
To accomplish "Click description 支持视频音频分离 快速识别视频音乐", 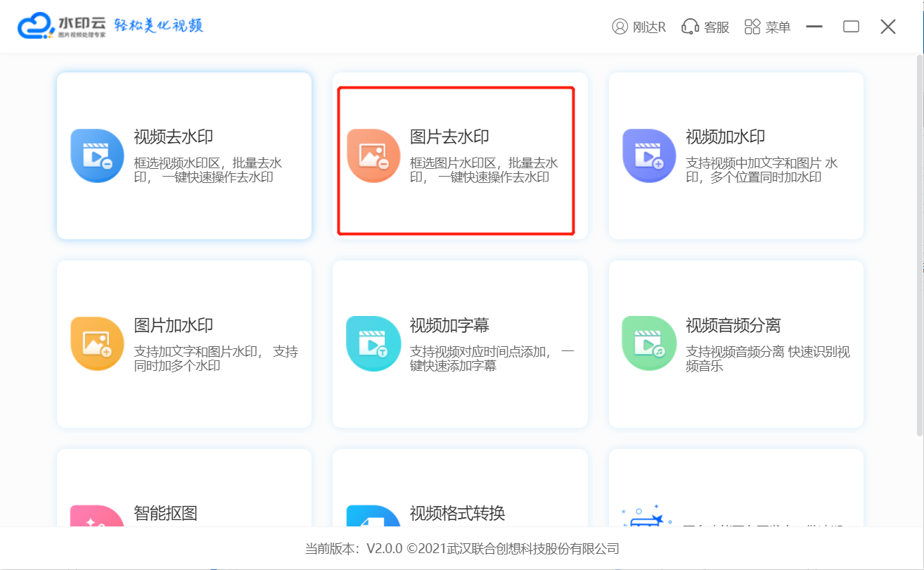I will pyautogui.click(x=768, y=359).
